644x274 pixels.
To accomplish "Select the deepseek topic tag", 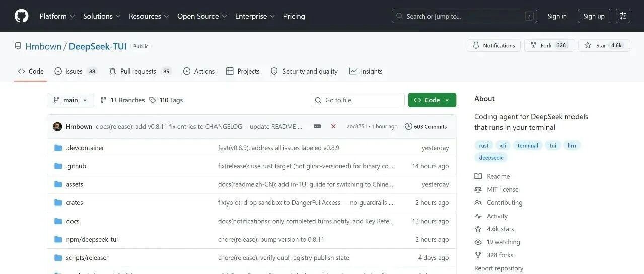I will tap(491, 157).
